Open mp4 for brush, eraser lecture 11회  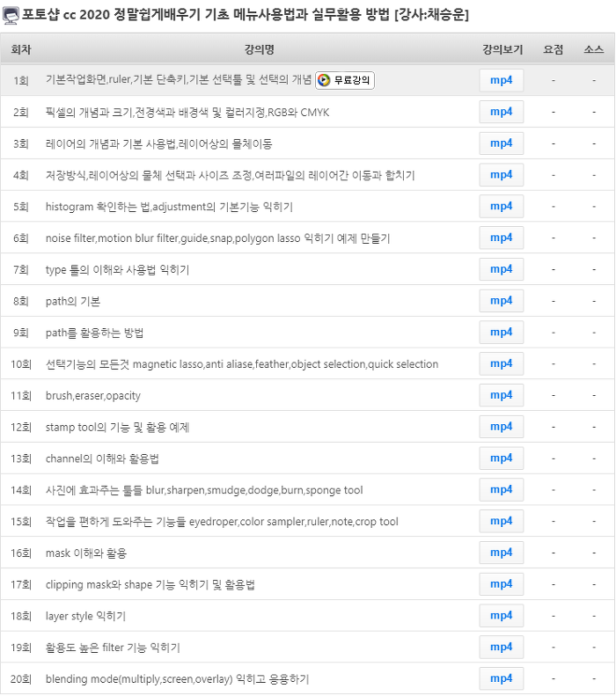pyautogui.click(x=501, y=395)
